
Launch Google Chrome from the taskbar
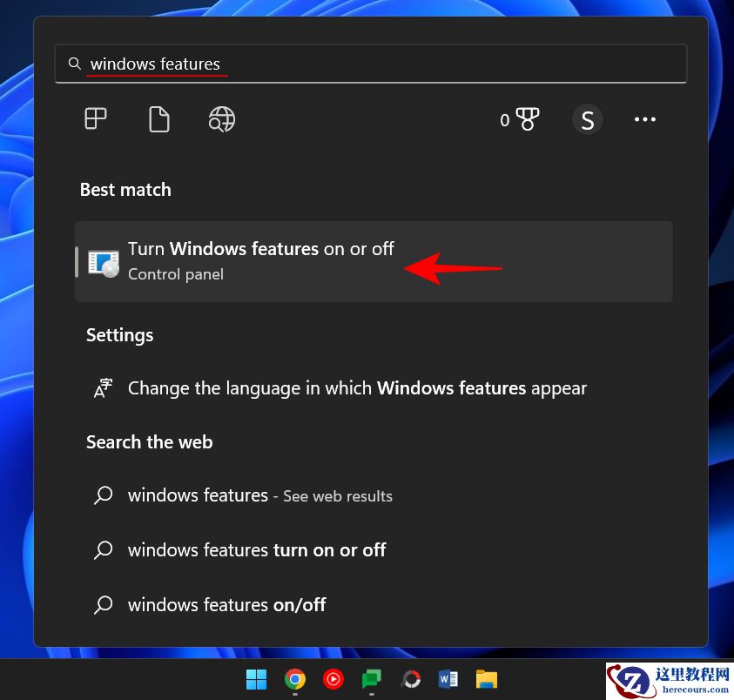[294, 679]
